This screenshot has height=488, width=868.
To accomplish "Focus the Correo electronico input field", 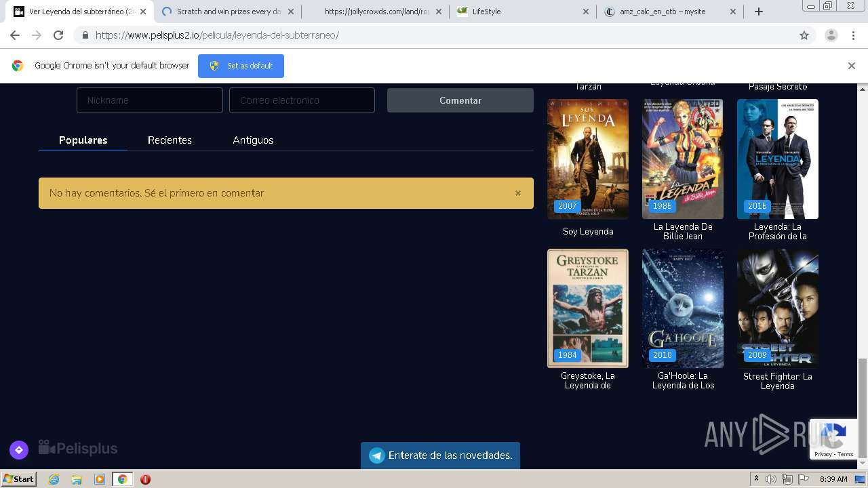I will coord(302,100).
